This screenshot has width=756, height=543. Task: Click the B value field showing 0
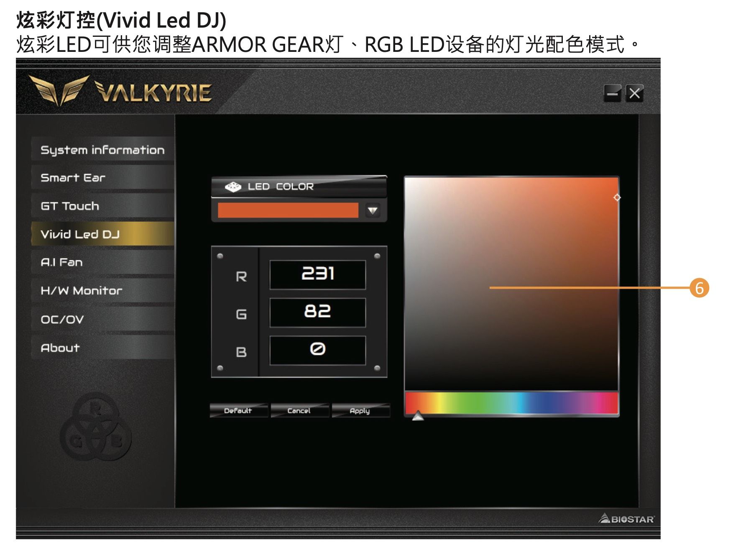click(318, 350)
